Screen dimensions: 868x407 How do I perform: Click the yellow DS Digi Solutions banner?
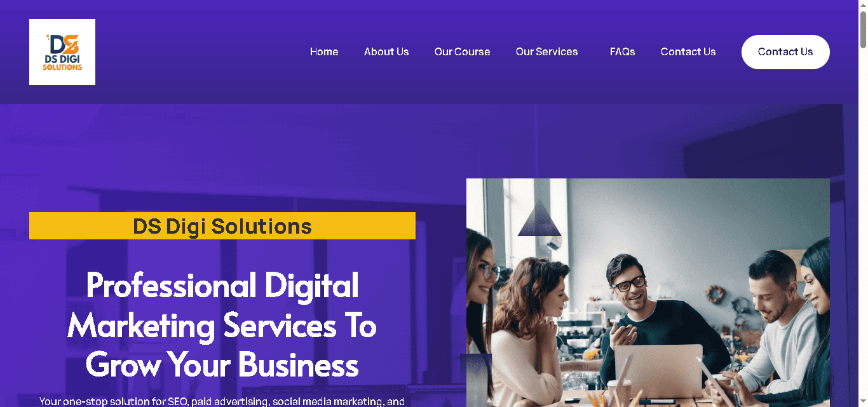pos(222,226)
